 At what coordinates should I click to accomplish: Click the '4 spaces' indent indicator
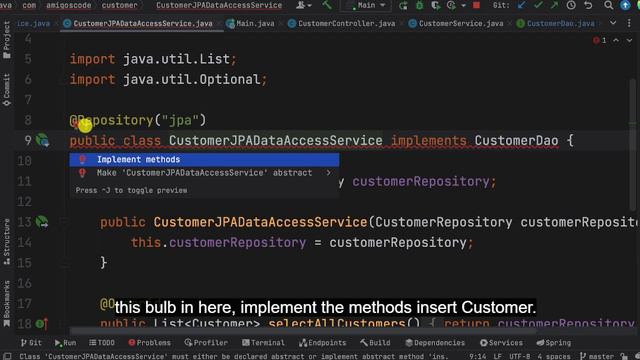[554, 356]
